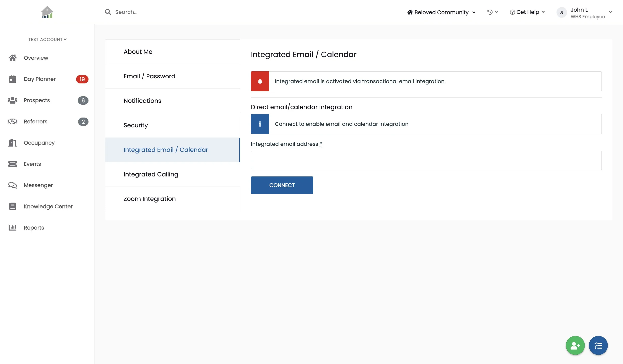Switch to the Security settings tab
Image resolution: width=623 pixels, height=364 pixels.
[x=136, y=125]
